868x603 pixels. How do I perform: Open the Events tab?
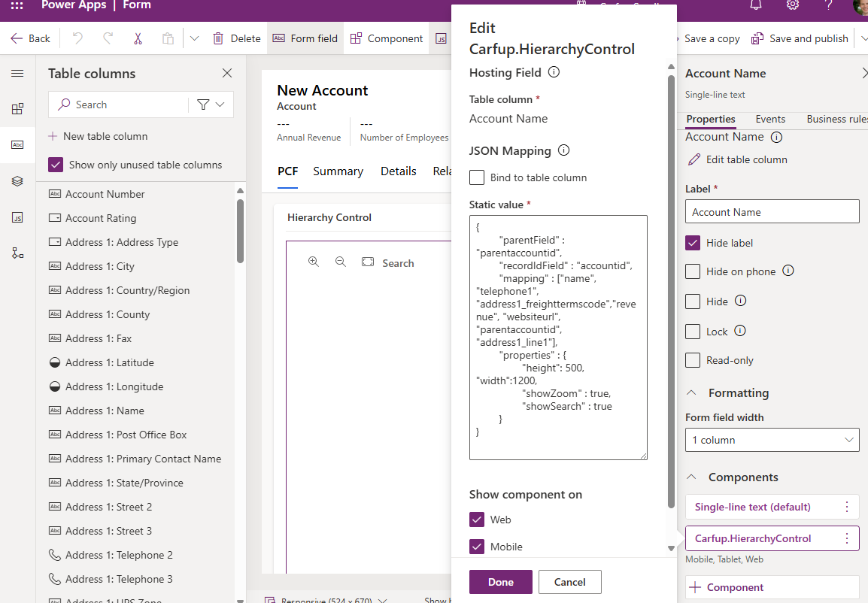tap(770, 119)
